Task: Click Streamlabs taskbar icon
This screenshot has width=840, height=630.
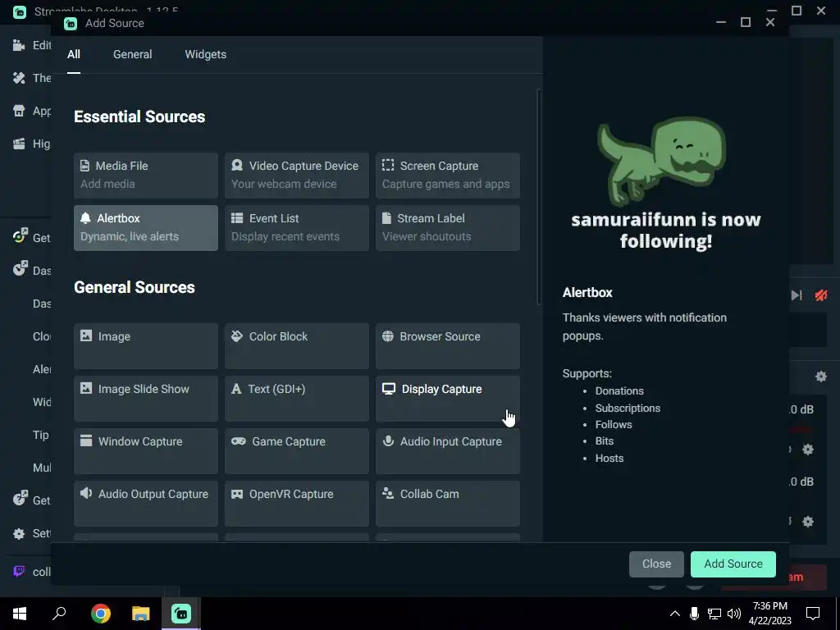Action: [181, 614]
